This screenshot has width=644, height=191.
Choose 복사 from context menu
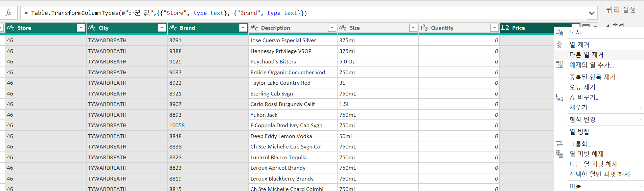[x=599, y=32]
